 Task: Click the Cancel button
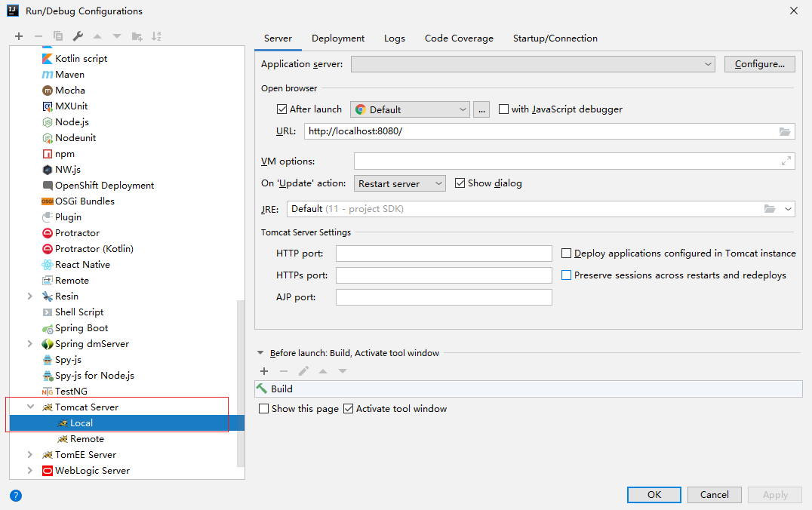tap(714, 494)
